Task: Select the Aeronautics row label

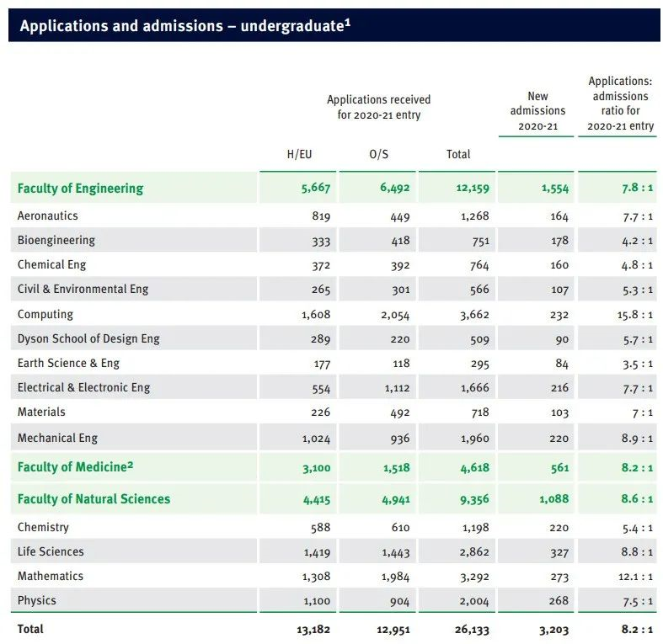Action: coord(48,216)
